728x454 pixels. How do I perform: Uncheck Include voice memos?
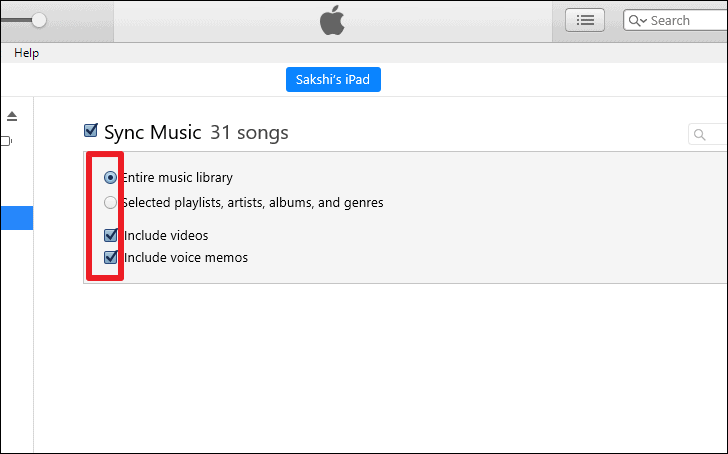(x=110, y=257)
